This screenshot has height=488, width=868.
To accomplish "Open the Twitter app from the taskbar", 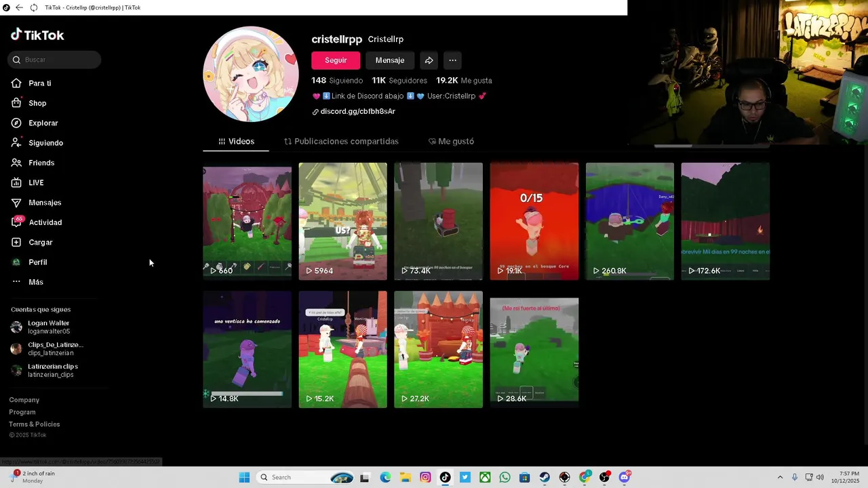I will coord(465,477).
